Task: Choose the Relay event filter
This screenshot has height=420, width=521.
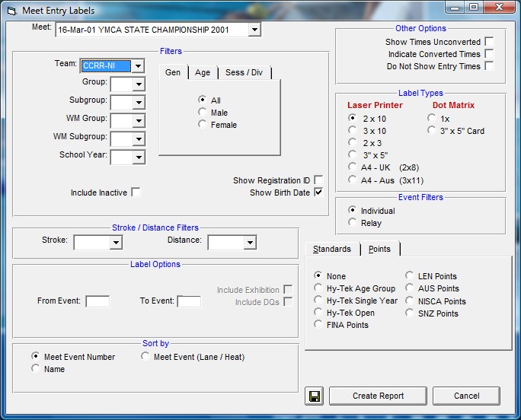Action: pyautogui.click(x=352, y=223)
